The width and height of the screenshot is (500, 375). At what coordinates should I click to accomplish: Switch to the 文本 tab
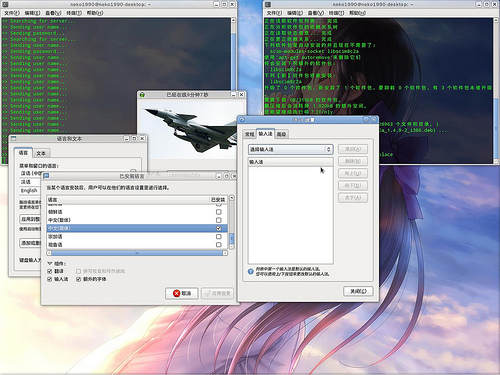tap(41, 153)
